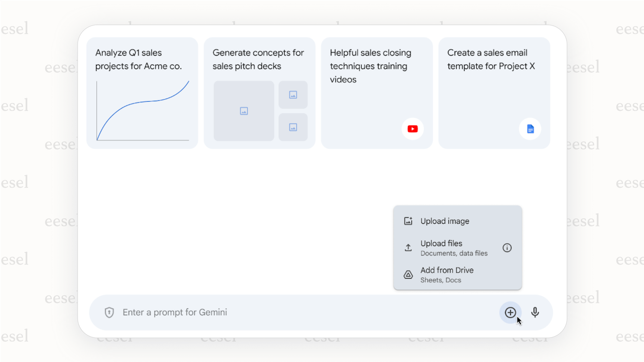Activate the microphone icon for voice input
The image size is (644, 362).
[535, 313]
